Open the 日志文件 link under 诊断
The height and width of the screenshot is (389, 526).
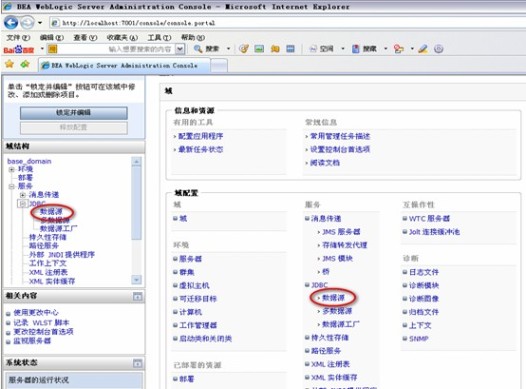pos(424,272)
